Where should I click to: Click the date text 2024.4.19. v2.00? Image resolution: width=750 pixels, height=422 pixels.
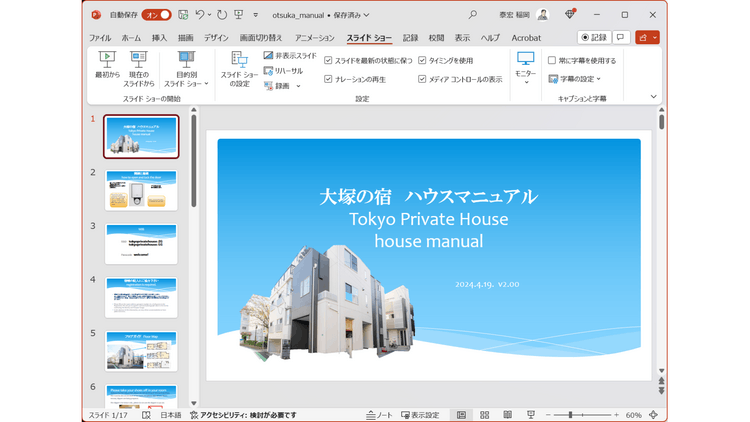[487, 284]
